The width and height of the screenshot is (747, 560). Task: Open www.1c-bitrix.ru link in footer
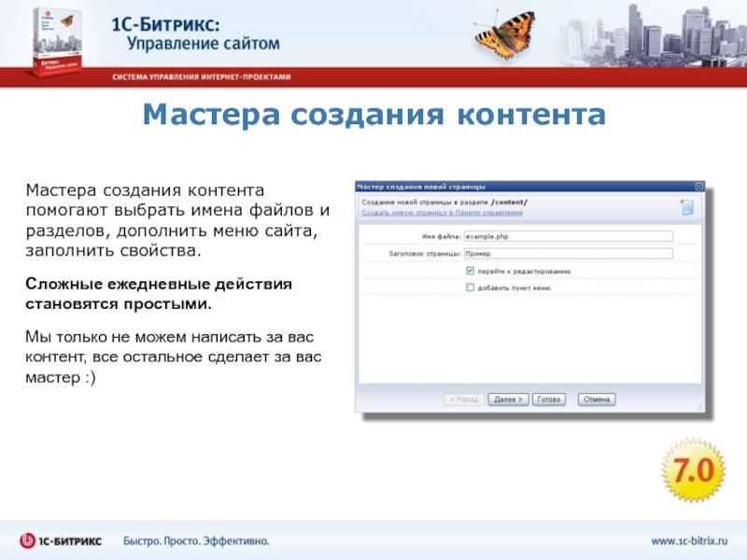(689, 541)
